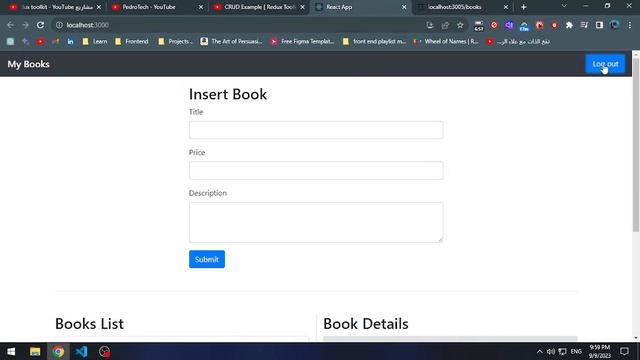
Task: Bookmark this tab with the star icon
Action: click(460, 25)
